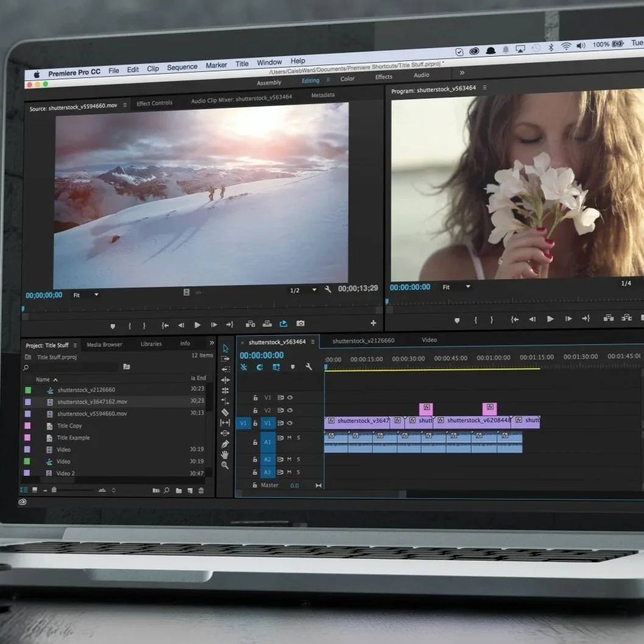Expand project panel tabs overflow chevron
The width and height of the screenshot is (644, 644).
coord(212,343)
